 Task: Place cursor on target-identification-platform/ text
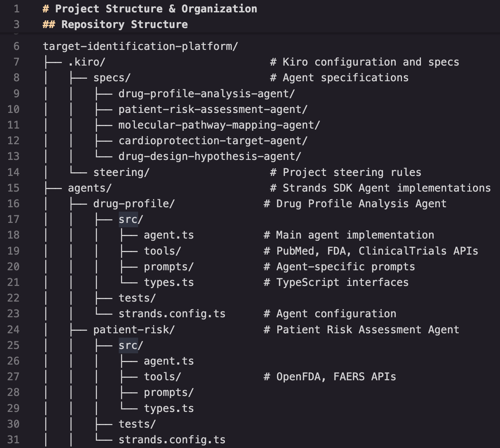[x=140, y=46]
